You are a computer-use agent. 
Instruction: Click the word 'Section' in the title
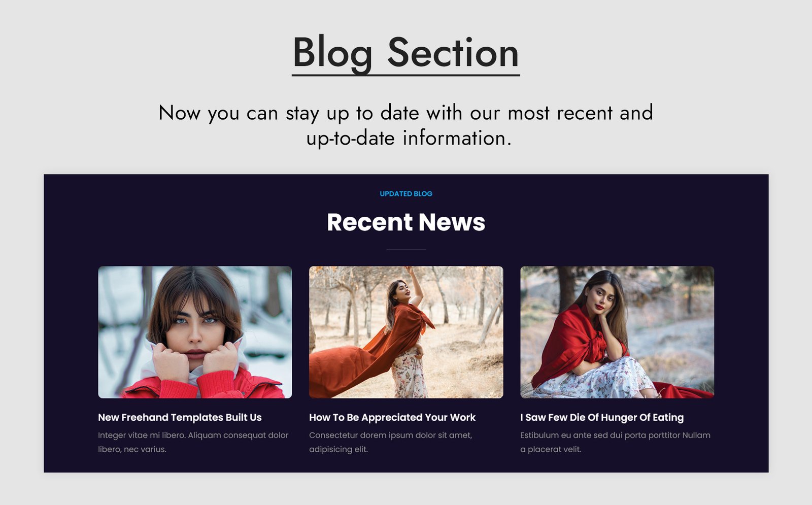tap(453, 52)
